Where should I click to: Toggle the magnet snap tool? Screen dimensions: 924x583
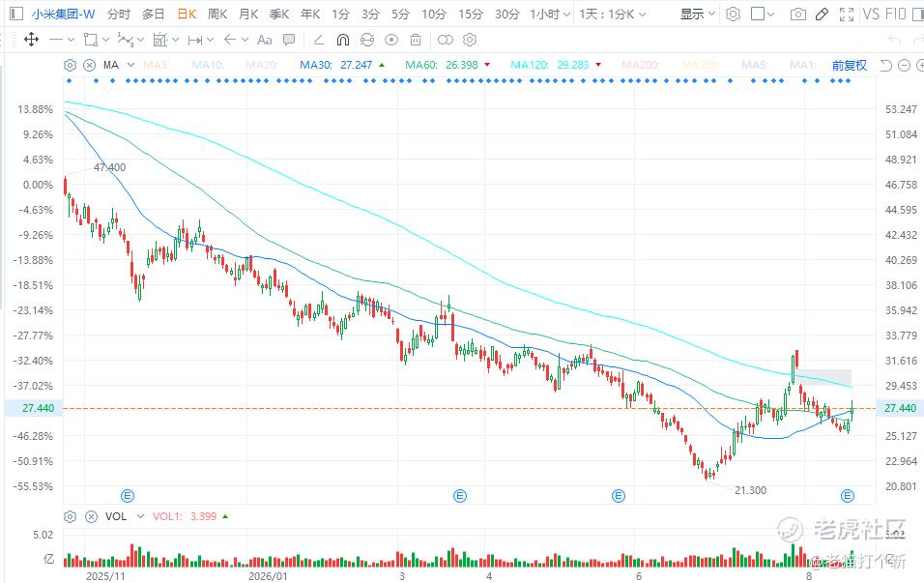(x=342, y=40)
